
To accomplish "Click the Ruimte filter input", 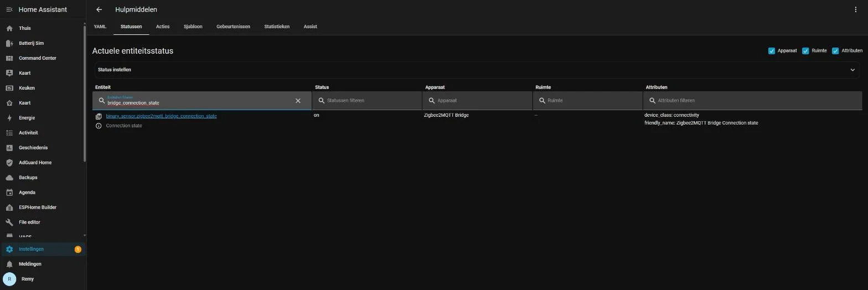I will [588, 101].
